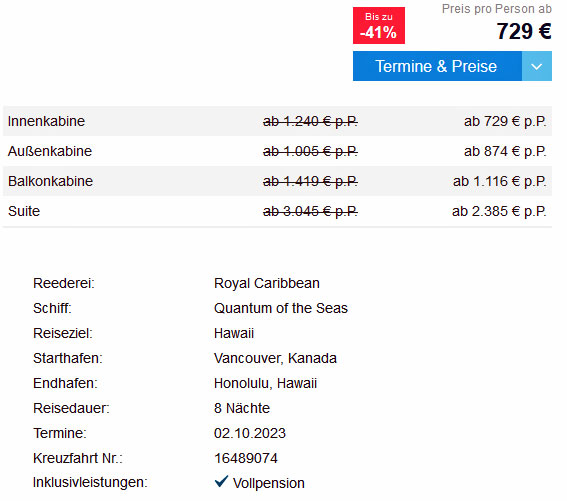
Task: Click the Royal Caribbean Reederei value
Action: pyautogui.click(x=267, y=283)
